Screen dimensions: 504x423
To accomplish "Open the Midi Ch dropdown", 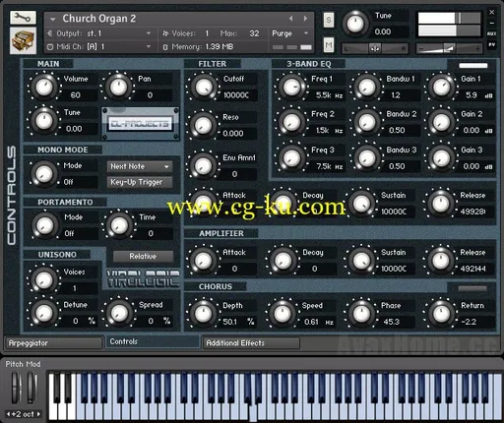I will coord(149,46).
